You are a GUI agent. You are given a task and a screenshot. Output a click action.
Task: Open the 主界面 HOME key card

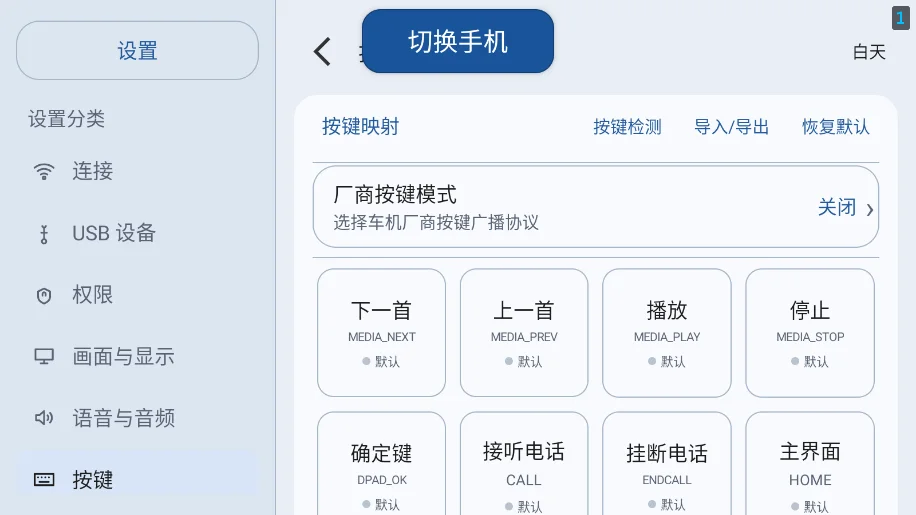810,464
